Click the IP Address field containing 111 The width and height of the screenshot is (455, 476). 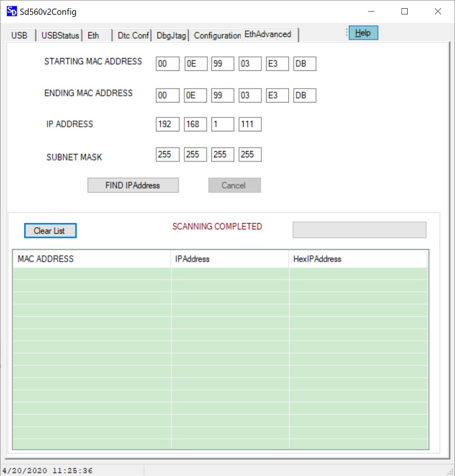(x=250, y=124)
